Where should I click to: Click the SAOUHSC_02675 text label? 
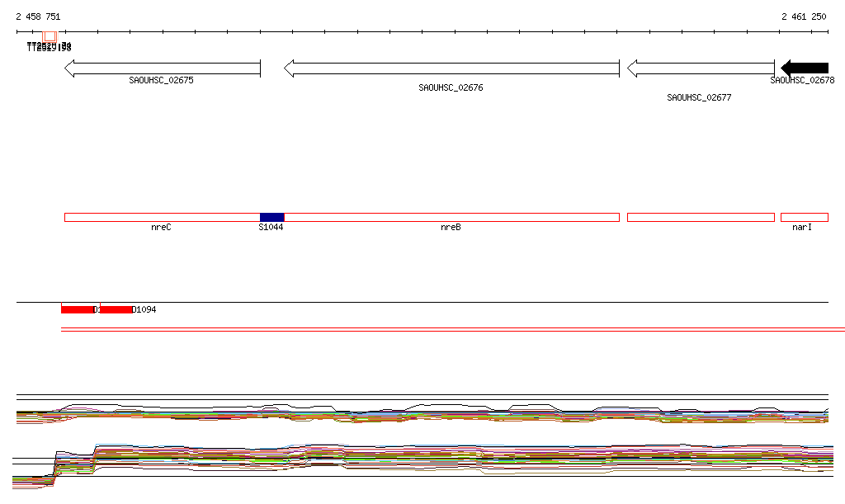[x=161, y=80]
